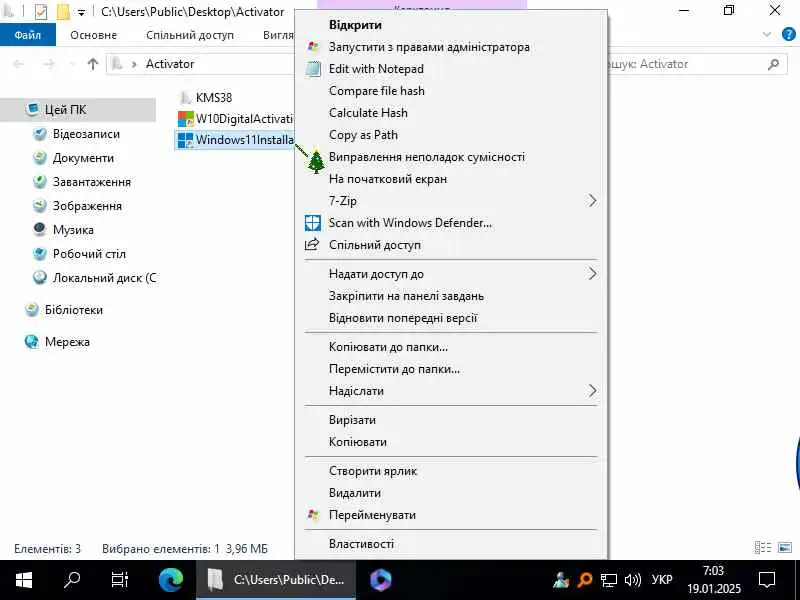The width and height of the screenshot is (800, 600).
Task: Select Мережа in navigation pane
Action: (67, 342)
